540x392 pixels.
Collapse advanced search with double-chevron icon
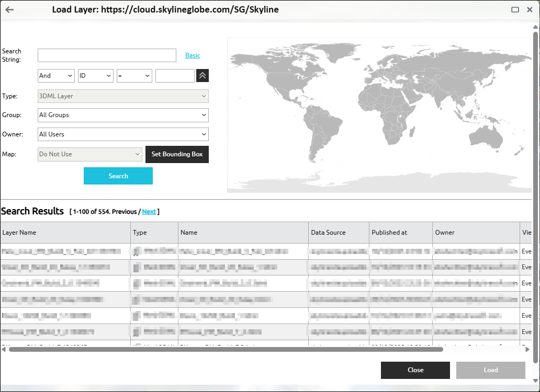tap(203, 76)
